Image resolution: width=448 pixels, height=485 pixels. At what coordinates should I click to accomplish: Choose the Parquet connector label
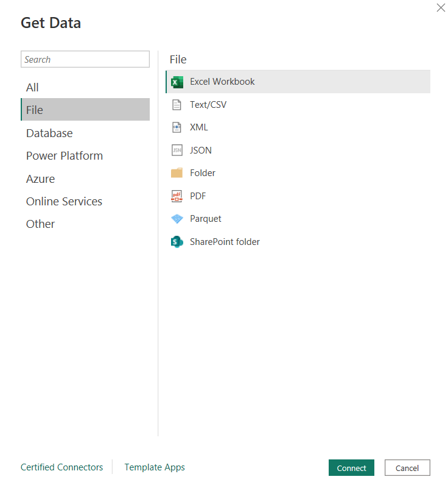[206, 219]
